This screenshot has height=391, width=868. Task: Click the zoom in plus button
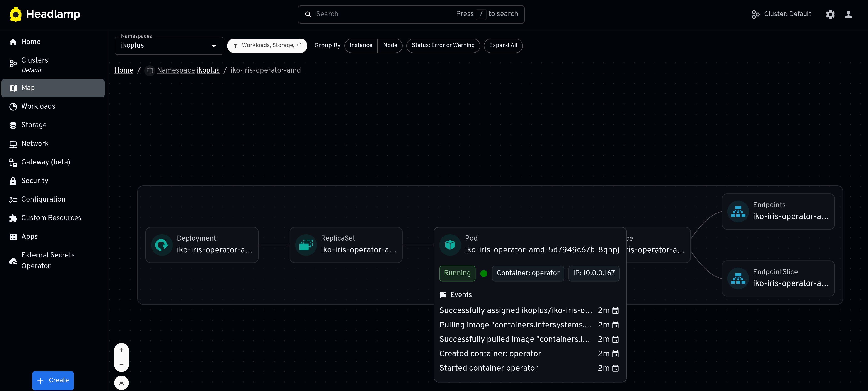[x=121, y=350]
